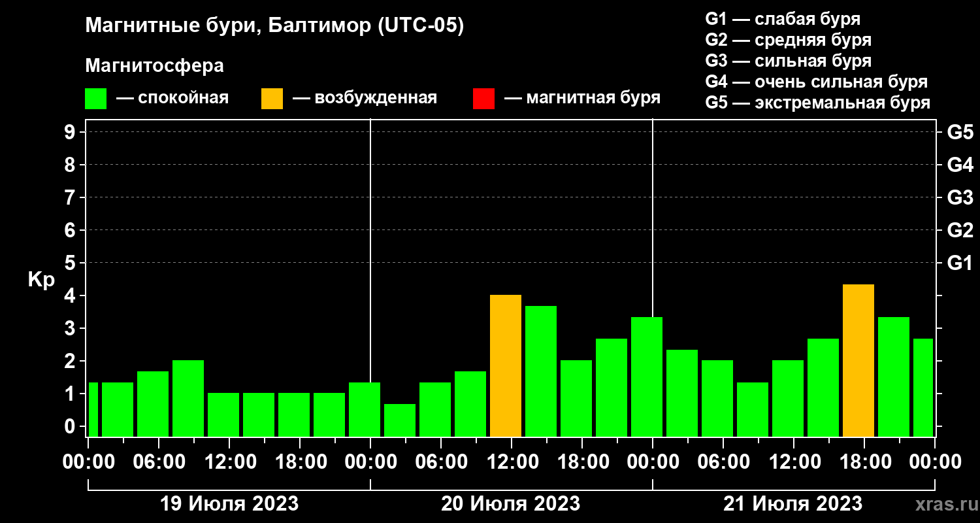Screen dimensions: 980x523
Task: Click '06:00' tick label above 20 Июля
Action: [x=441, y=462]
